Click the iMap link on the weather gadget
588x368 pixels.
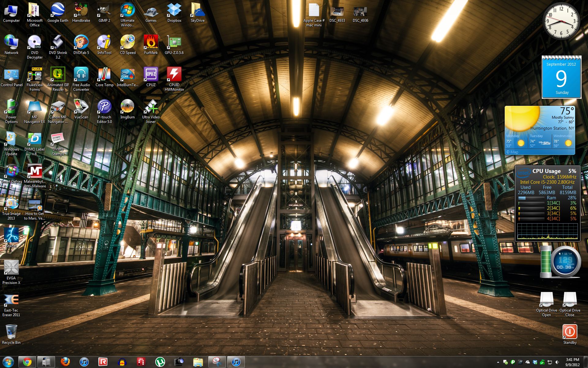512,152
